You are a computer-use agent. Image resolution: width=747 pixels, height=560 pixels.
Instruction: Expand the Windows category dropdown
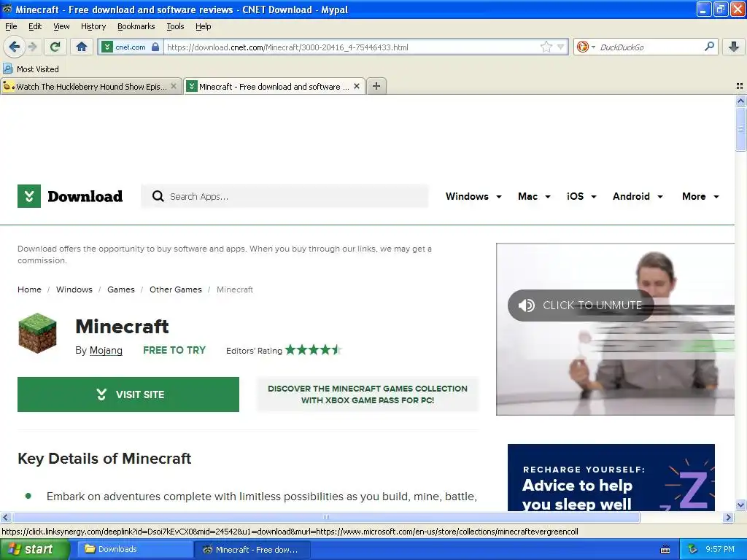pos(473,196)
